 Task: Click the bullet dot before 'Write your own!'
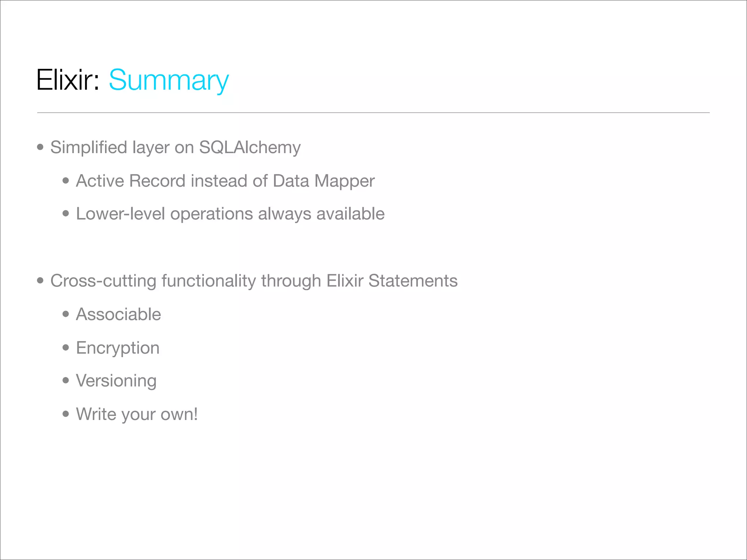(66, 414)
